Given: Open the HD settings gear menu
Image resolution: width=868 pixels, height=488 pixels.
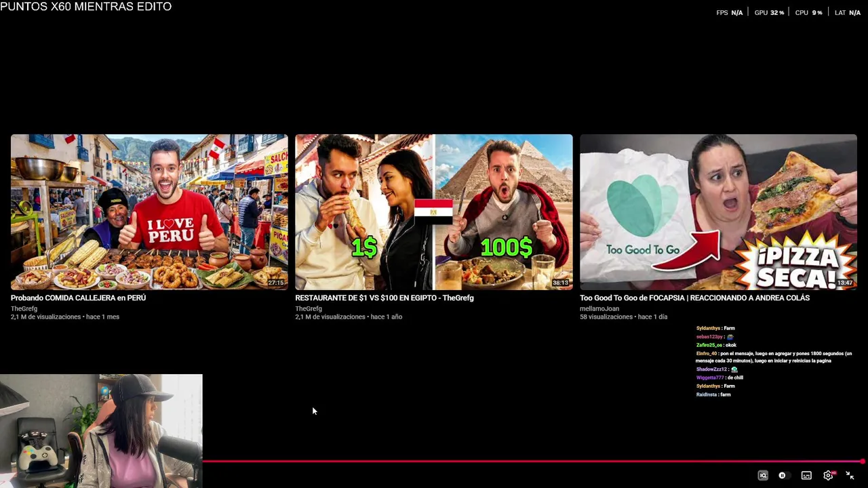Looking at the screenshot, I should tap(828, 476).
